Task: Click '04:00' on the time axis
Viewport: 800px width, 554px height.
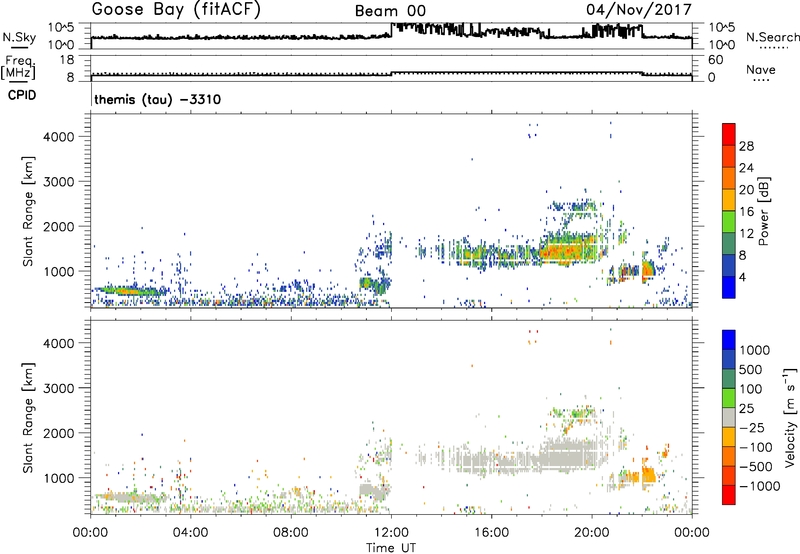Action: (x=191, y=533)
